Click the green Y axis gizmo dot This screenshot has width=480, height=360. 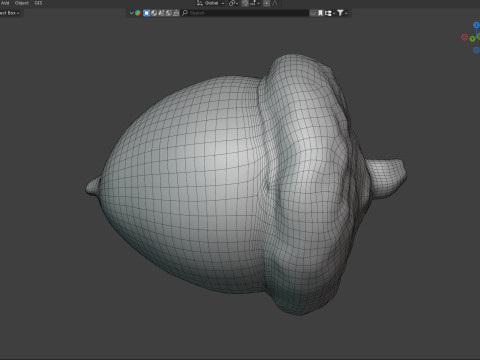tap(472, 39)
